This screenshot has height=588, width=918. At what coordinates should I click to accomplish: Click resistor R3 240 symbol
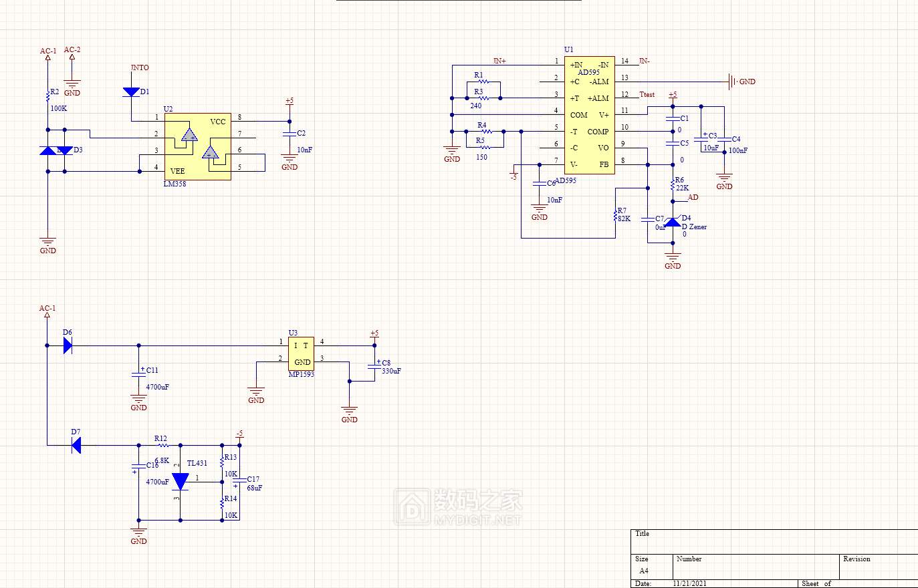pyautogui.click(x=483, y=98)
